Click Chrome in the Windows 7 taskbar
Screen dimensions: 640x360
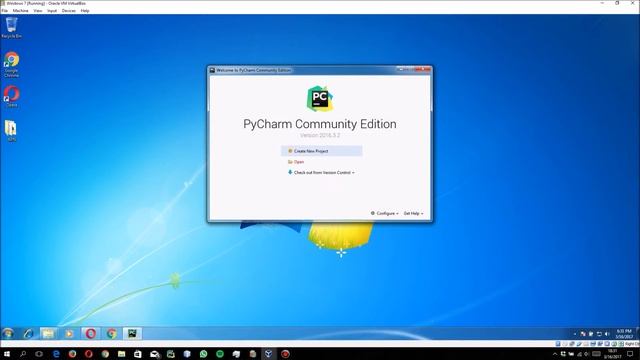[111, 333]
